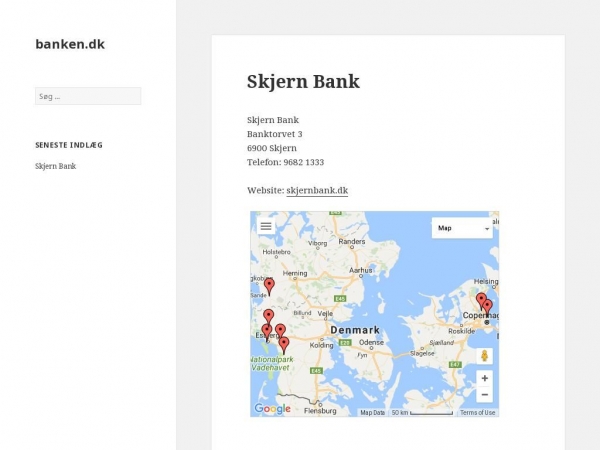Open the map Terms of Use link
Screen dimensions: 600x450
478,412
